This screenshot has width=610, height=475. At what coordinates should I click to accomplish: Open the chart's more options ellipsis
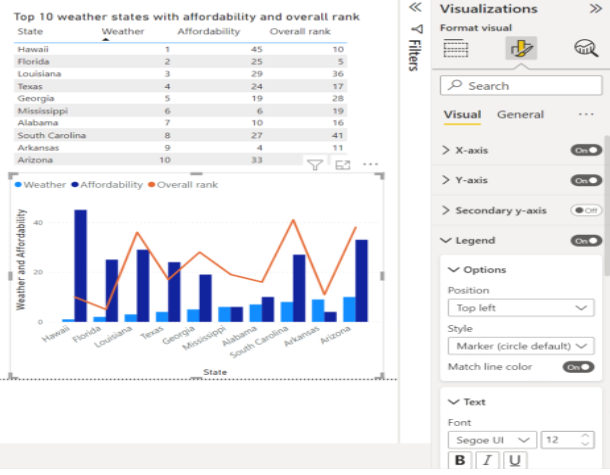click(371, 165)
